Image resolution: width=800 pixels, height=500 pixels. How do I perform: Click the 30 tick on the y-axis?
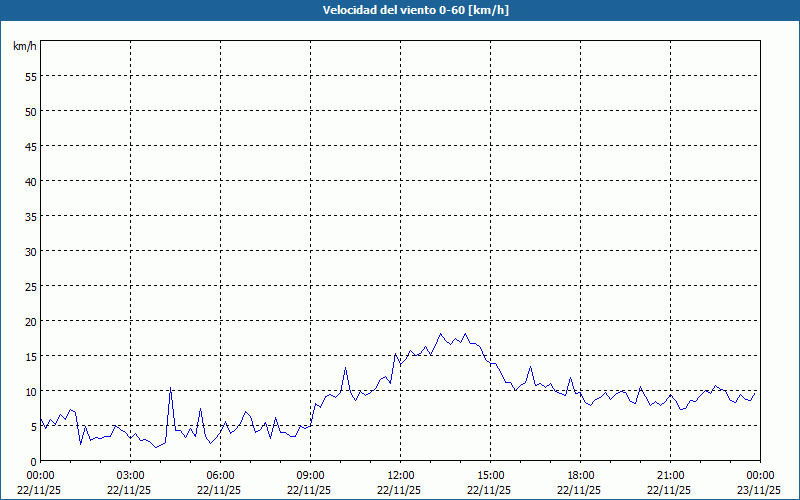[30, 251]
